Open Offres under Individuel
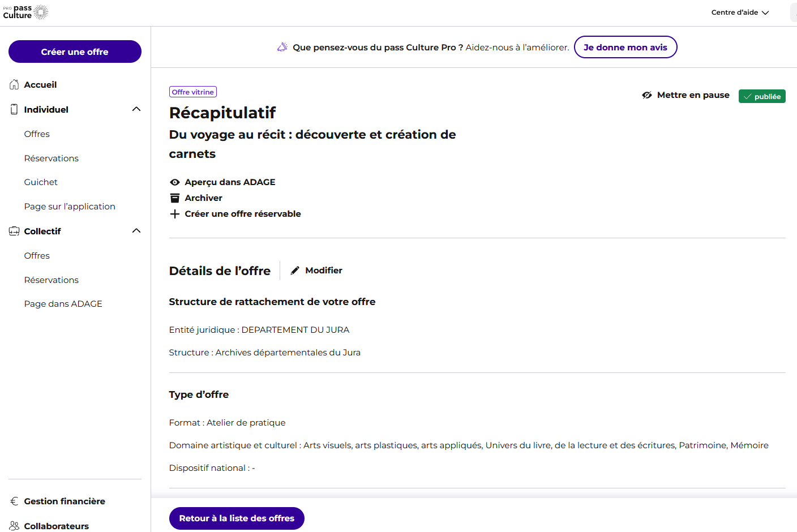 [37, 134]
